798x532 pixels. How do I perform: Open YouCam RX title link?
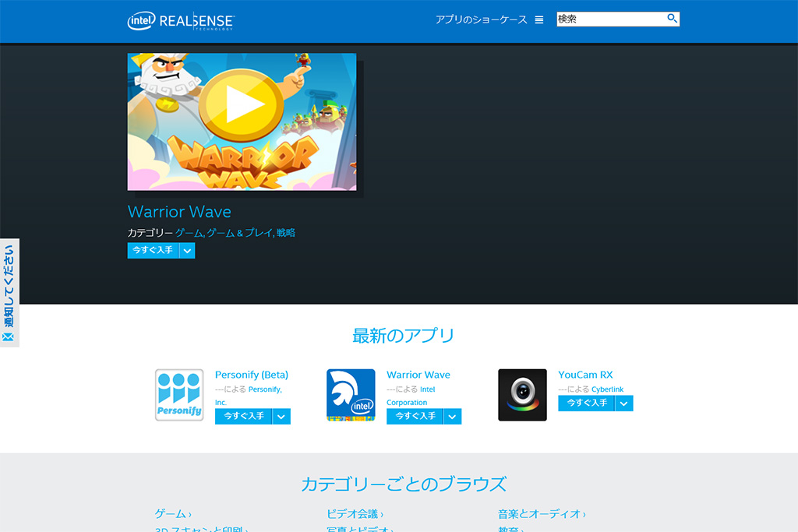(585, 375)
